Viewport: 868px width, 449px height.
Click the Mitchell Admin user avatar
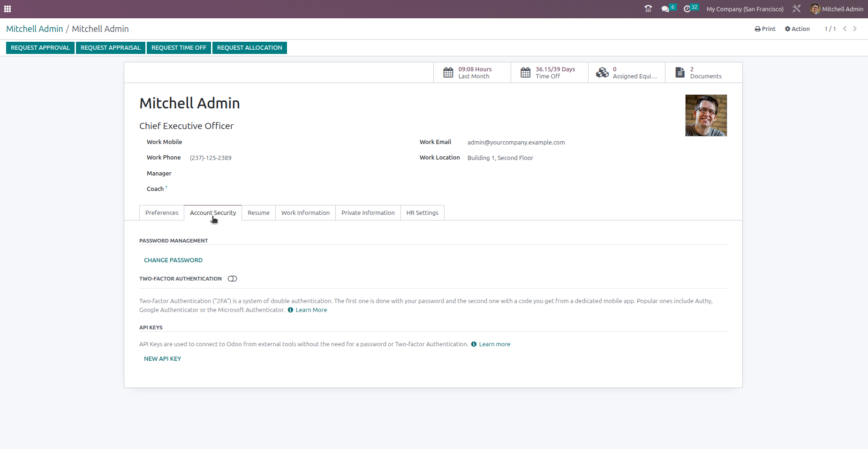815,8
